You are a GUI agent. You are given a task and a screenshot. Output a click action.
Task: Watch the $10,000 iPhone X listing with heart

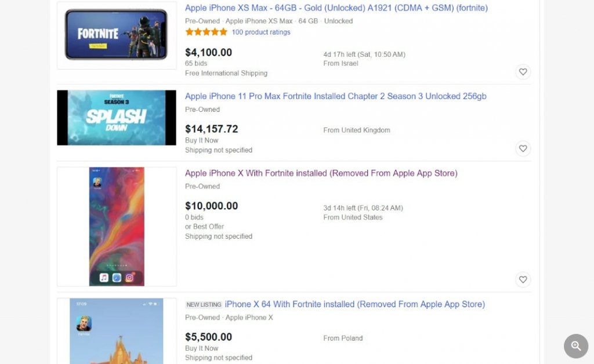point(523,280)
